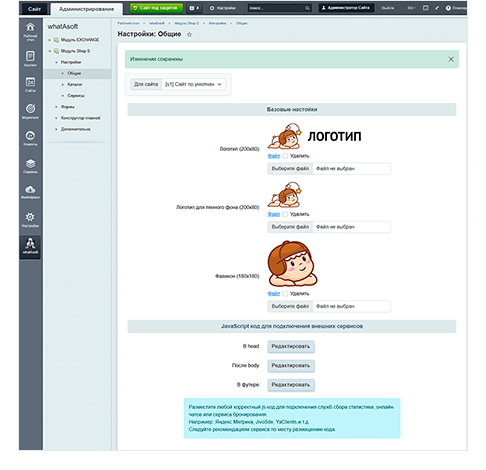
Task: Check the Delete box for the dark background logo
Action: pos(285,214)
